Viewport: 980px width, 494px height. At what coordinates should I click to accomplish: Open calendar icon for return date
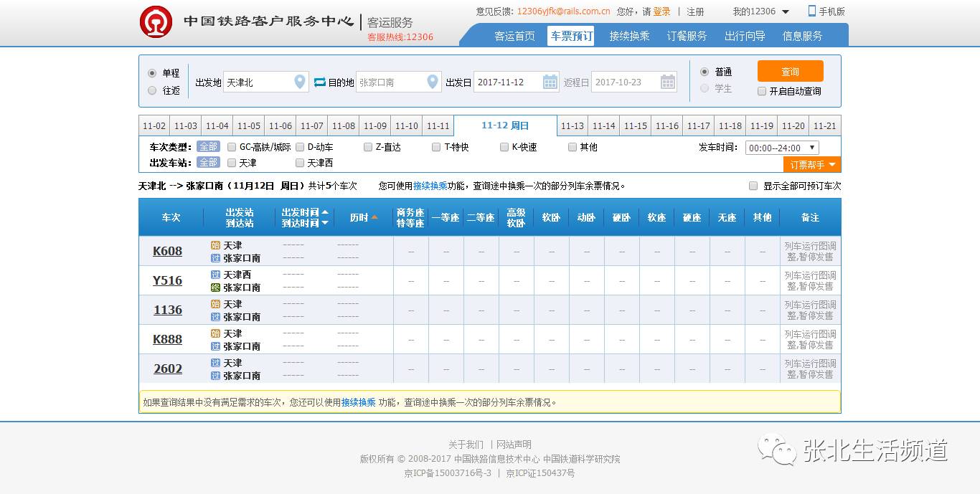[668, 82]
